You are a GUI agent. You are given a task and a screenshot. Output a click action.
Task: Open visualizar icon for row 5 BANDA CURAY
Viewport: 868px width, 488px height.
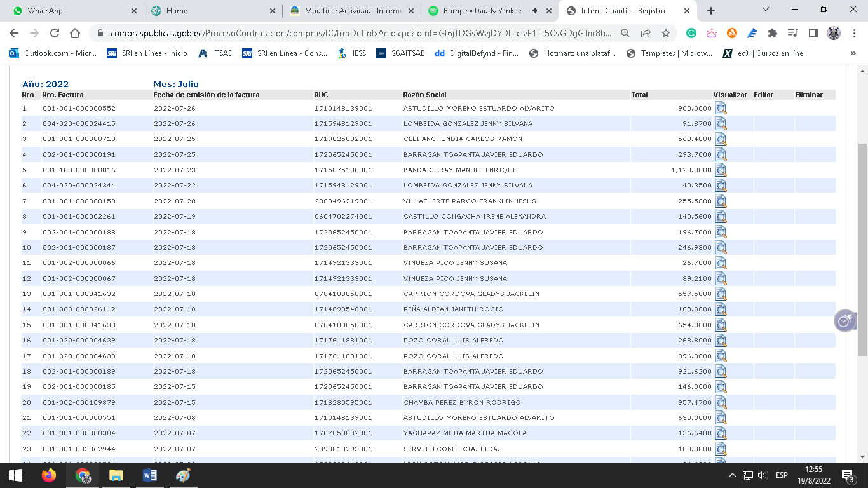721,170
